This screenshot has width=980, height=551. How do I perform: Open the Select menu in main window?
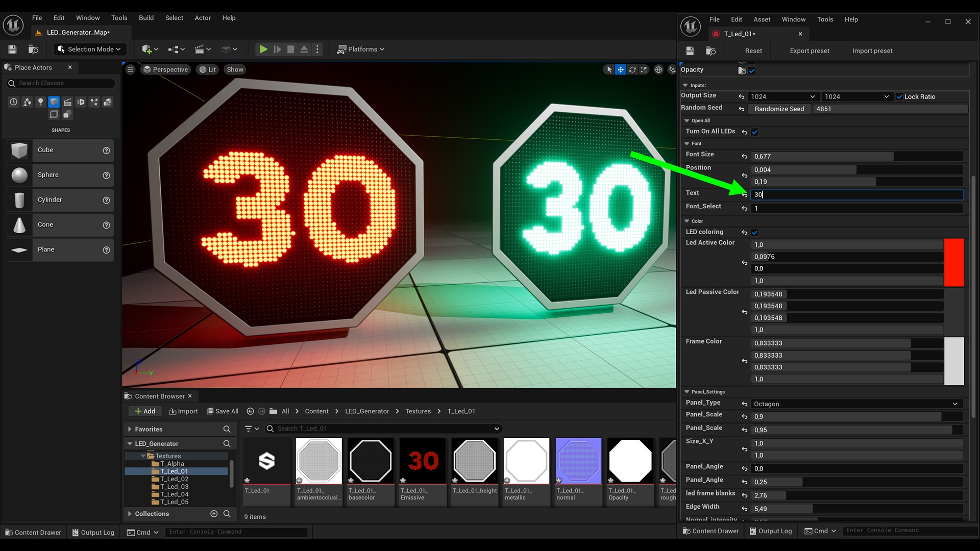tap(174, 18)
